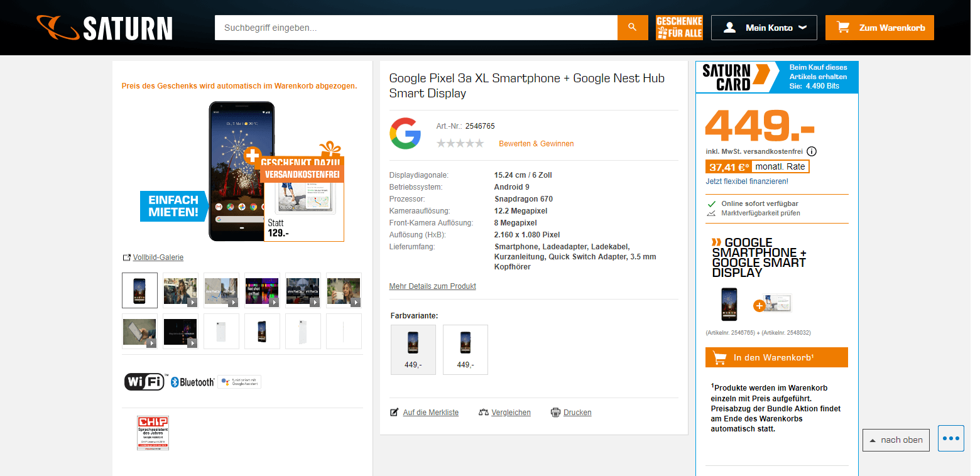Click the Bluetooth logo badge
980x476 pixels.
tap(192, 382)
